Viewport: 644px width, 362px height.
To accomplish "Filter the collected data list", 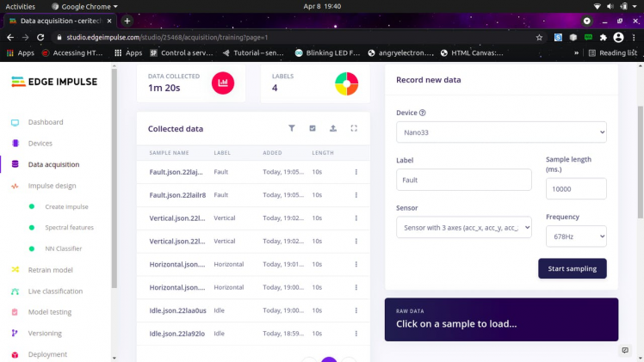I will tap(292, 128).
